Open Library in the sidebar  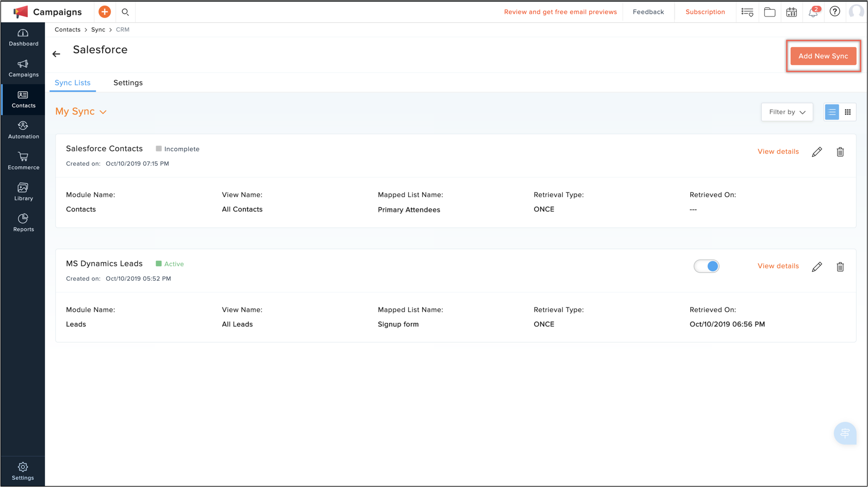pos(23,192)
